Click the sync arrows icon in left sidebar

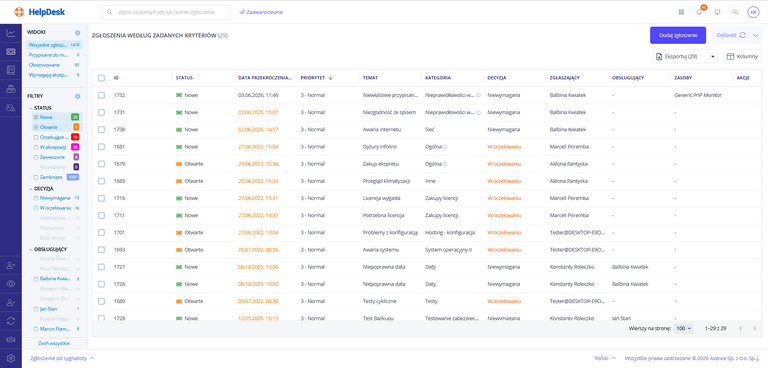click(x=11, y=321)
